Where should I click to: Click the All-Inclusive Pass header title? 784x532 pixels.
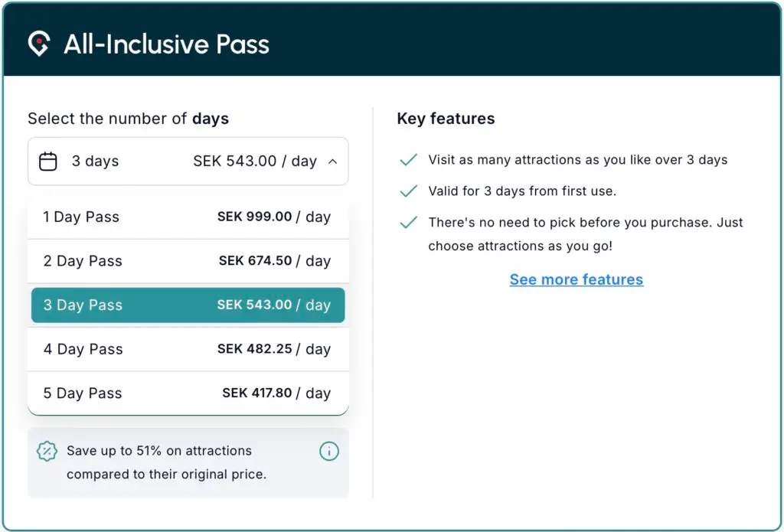[x=165, y=44]
